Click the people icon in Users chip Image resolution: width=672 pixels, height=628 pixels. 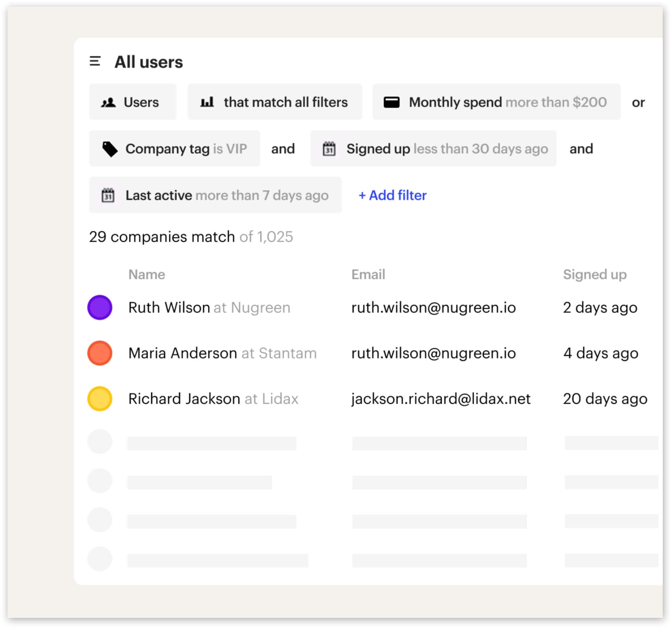point(109,102)
